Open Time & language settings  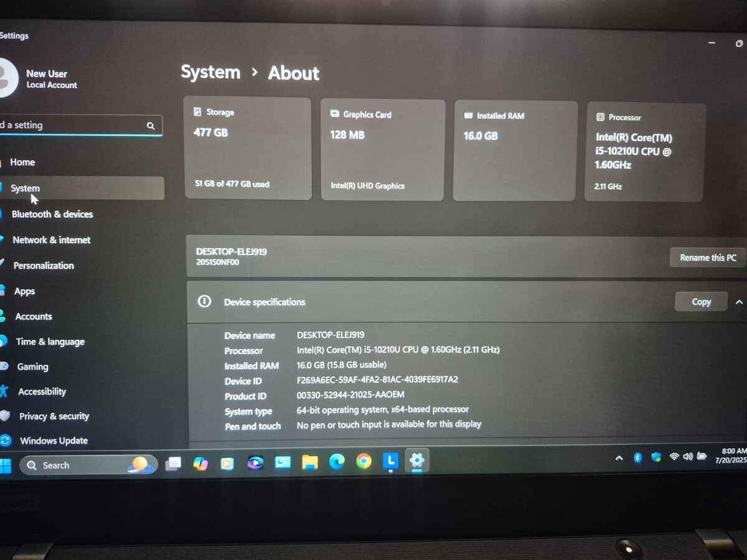point(50,342)
